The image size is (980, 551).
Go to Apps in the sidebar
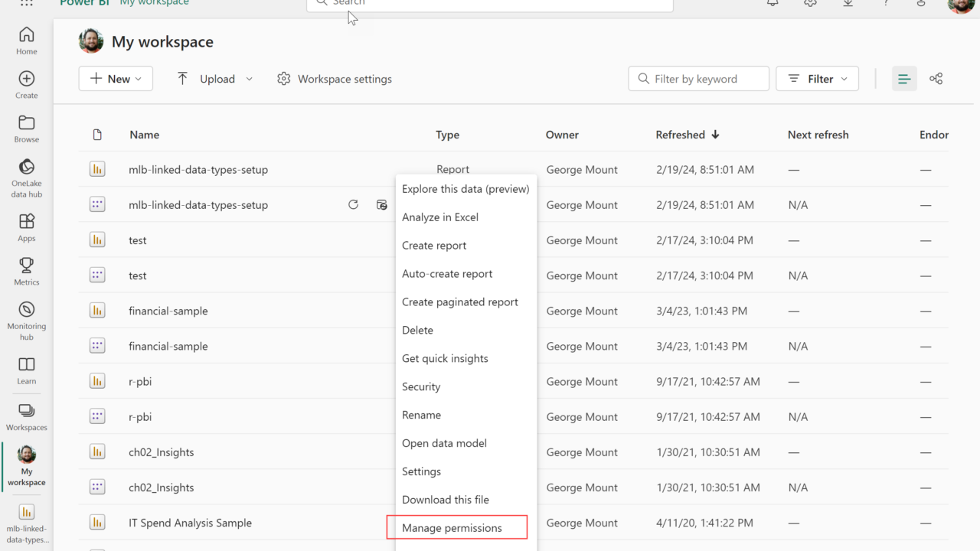coord(26,227)
